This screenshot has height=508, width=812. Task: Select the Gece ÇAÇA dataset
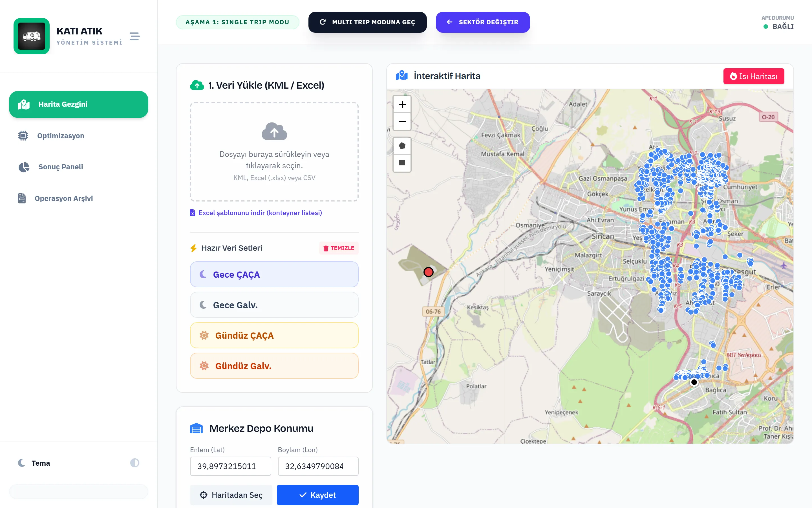tap(274, 275)
